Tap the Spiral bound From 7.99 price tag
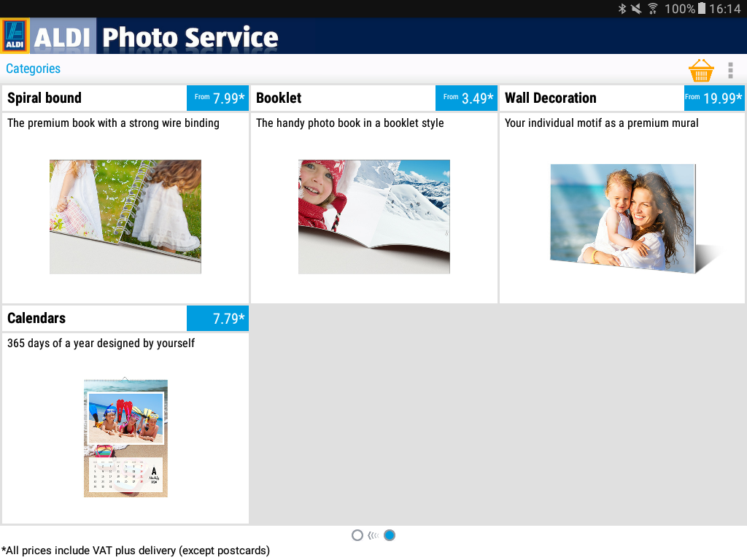Viewport: 747px width, 560px height. tap(217, 98)
